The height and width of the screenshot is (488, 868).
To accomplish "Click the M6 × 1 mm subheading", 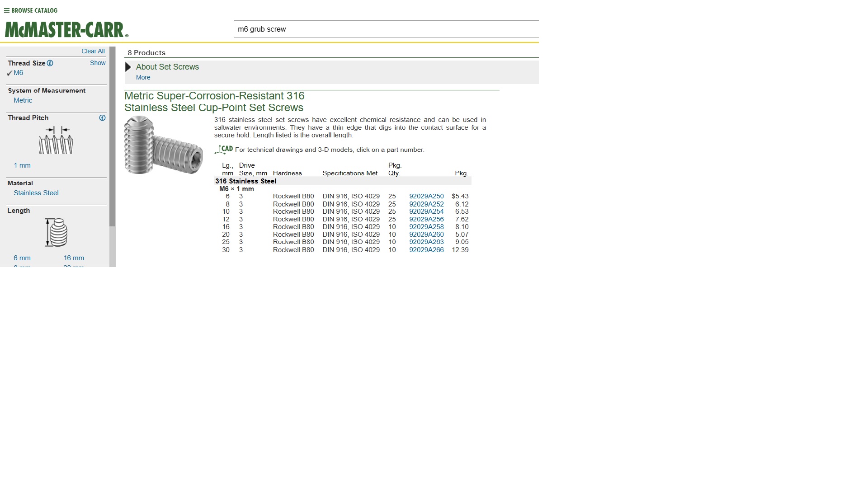I will pos(236,189).
